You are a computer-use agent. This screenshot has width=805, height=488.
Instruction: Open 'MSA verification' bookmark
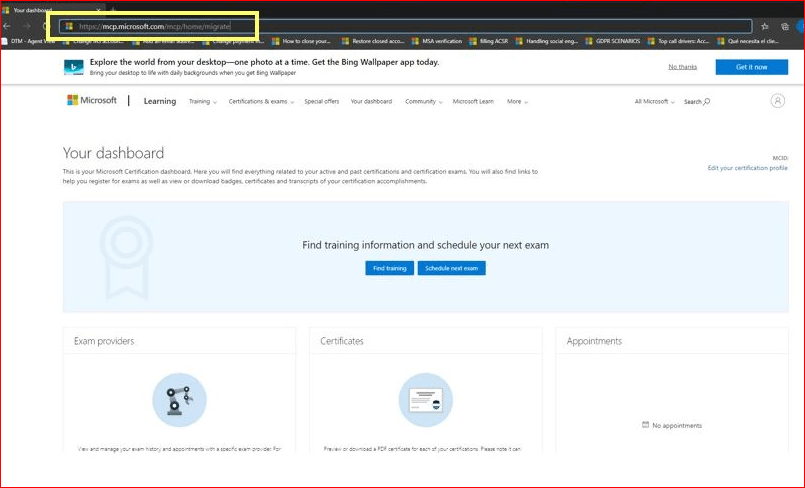click(x=437, y=41)
